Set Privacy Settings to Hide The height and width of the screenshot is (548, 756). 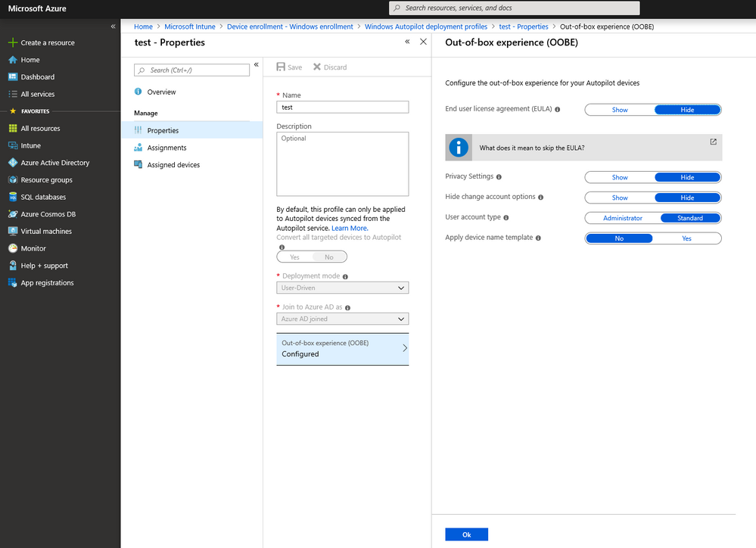click(687, 178)
